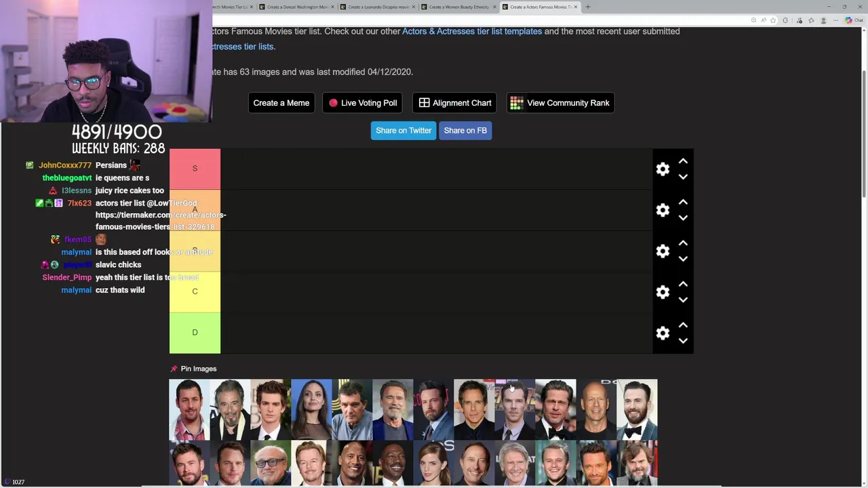Image resolution: width=868 pixels, height=488 pixels.
Task: Close the Denzel Washington tab
Action: tap(332, 7)
